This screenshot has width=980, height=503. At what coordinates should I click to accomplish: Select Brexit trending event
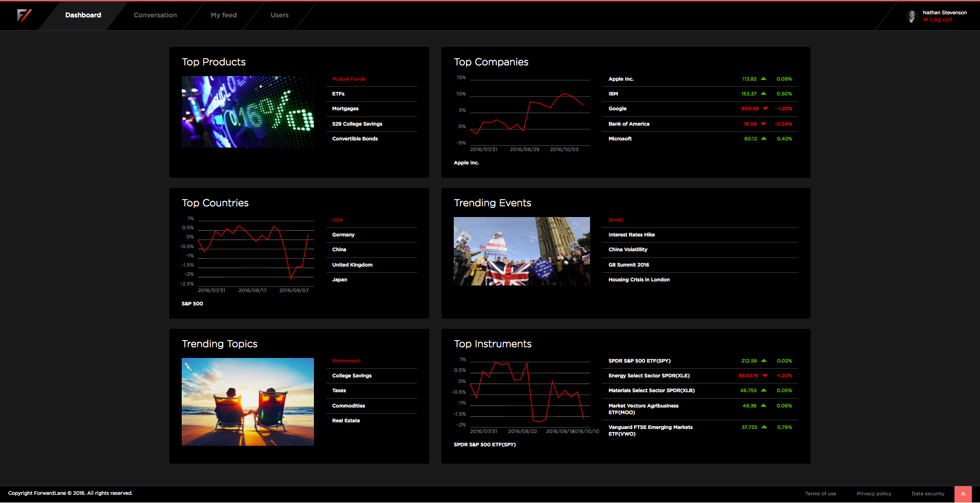tap(700, 220)
